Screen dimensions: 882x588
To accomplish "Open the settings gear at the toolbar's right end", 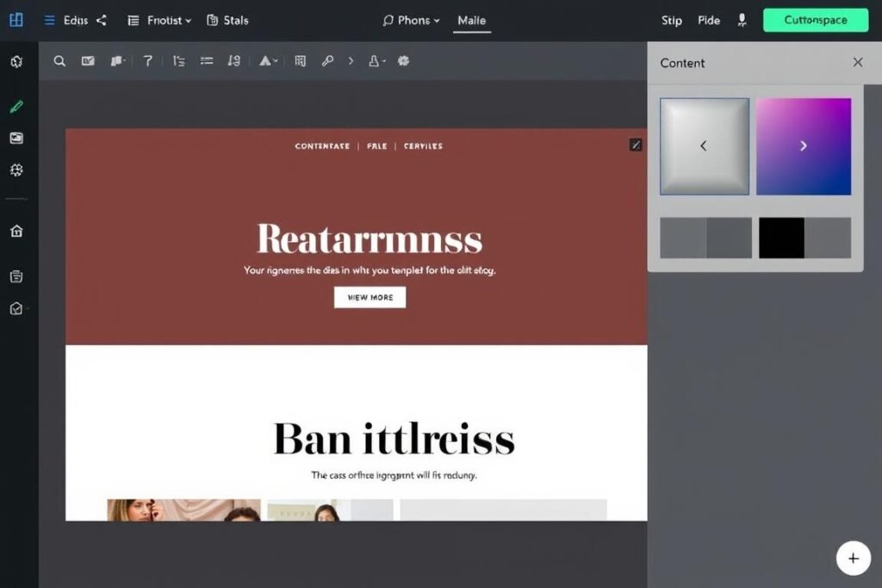I will pos(403,61).
